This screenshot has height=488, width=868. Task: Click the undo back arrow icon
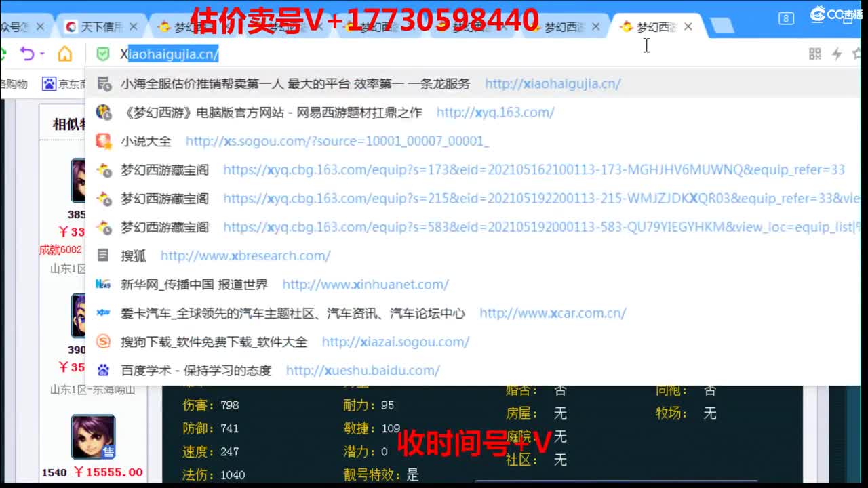click(26, 54)
